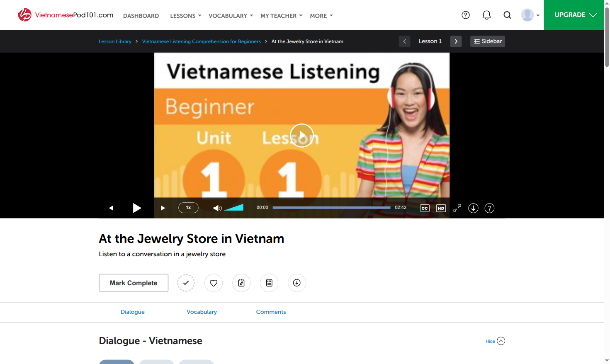610x364 pixels.
Task: Download video via player download icon
Action: (x=473, y=208)
